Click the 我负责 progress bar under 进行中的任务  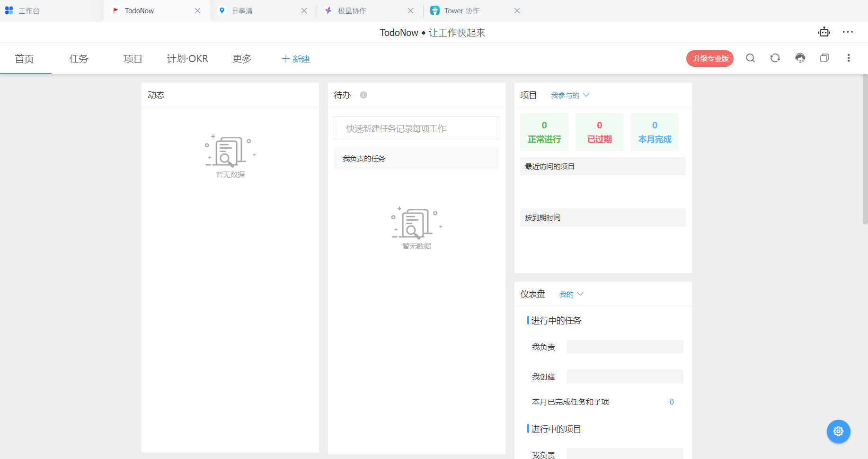point(625,347)
